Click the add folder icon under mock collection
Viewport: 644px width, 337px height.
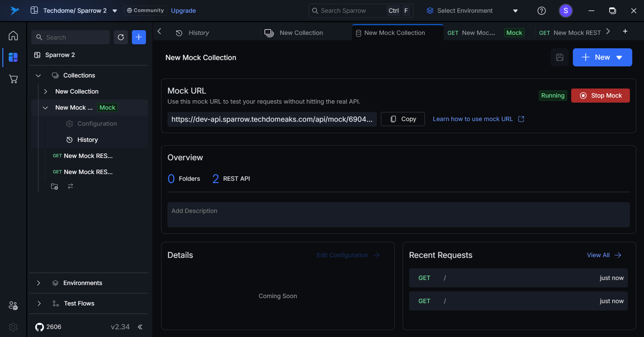click(x=54, y=186)
